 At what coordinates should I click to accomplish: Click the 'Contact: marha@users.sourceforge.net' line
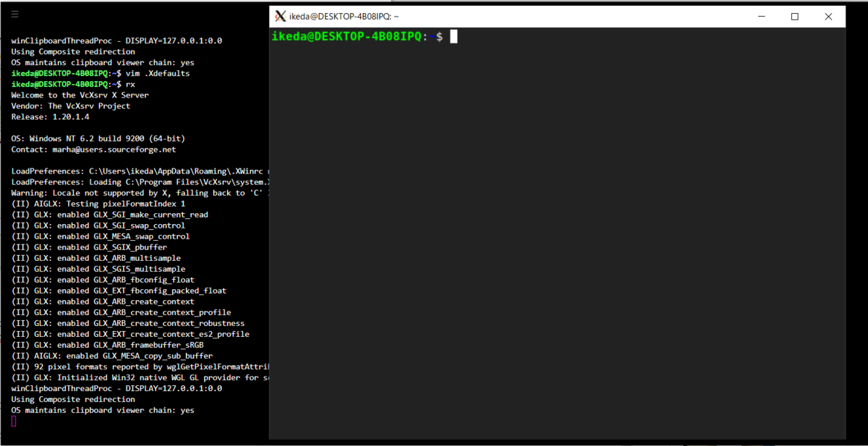tap(94, 150)
